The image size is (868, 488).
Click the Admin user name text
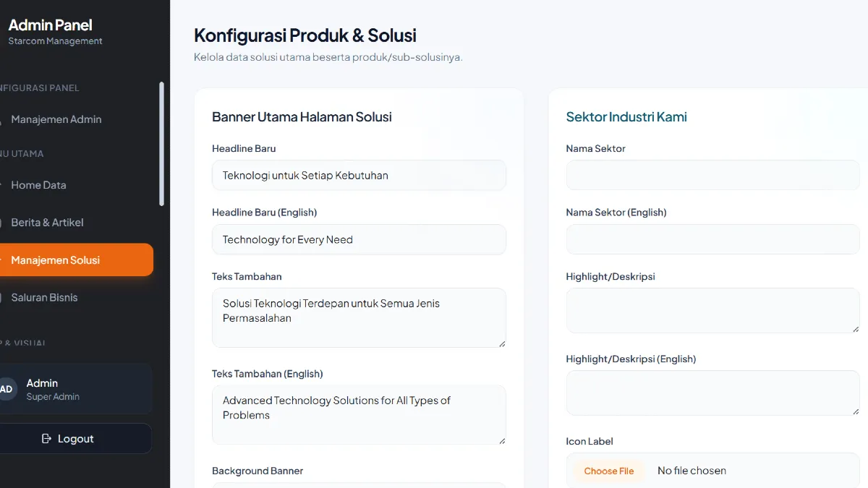42,383
